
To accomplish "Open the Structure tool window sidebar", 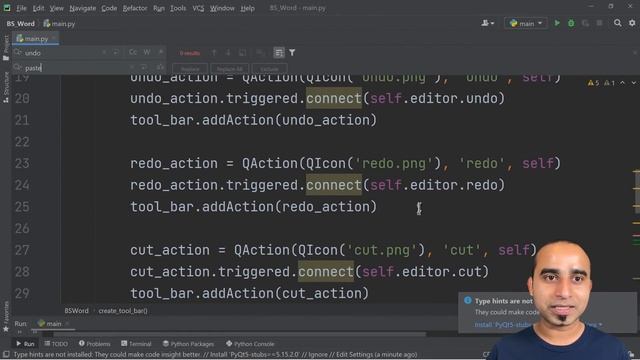I will (6, 87).
